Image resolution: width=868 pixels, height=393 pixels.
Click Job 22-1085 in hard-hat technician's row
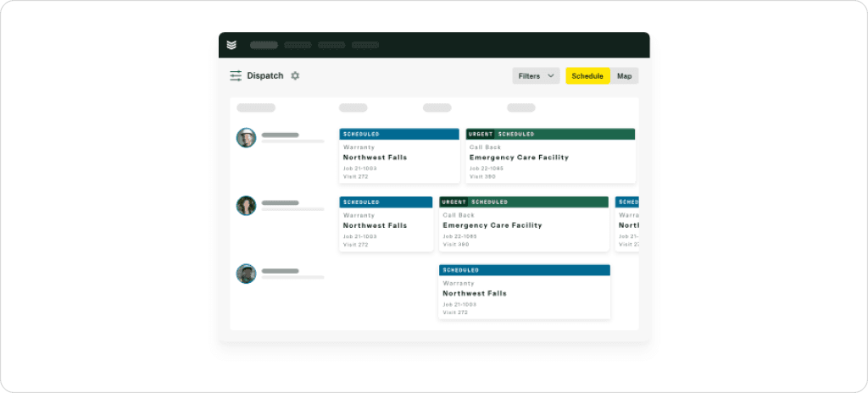[x=486, y=169]
